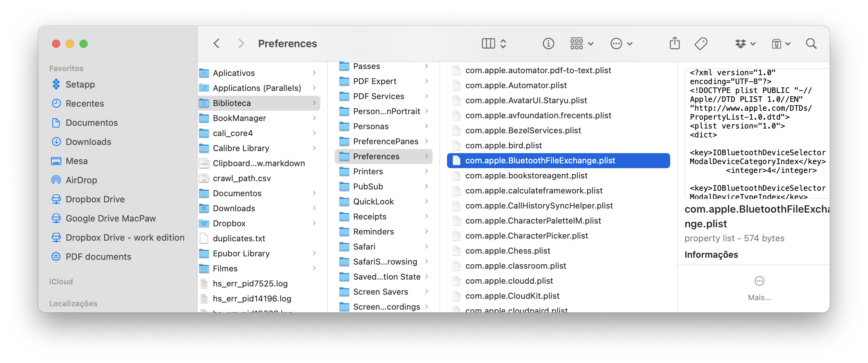Open Google Drive MacPaw sidebar location
This screenshot has height=363, width=868.
click(110, 218)
